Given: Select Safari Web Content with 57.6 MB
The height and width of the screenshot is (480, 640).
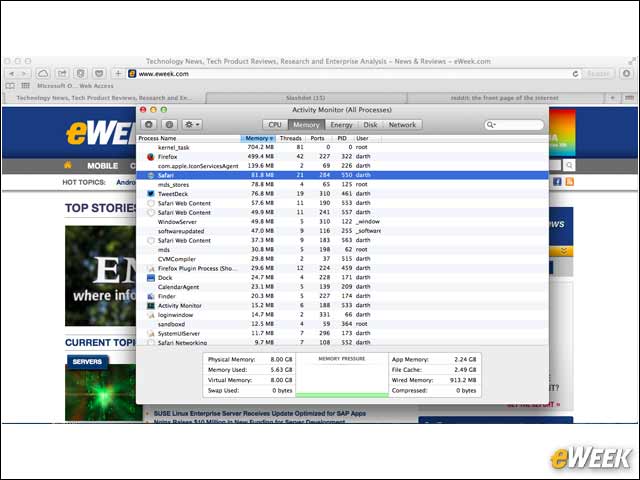Looking at the screenshot, I should click(342, 203).
